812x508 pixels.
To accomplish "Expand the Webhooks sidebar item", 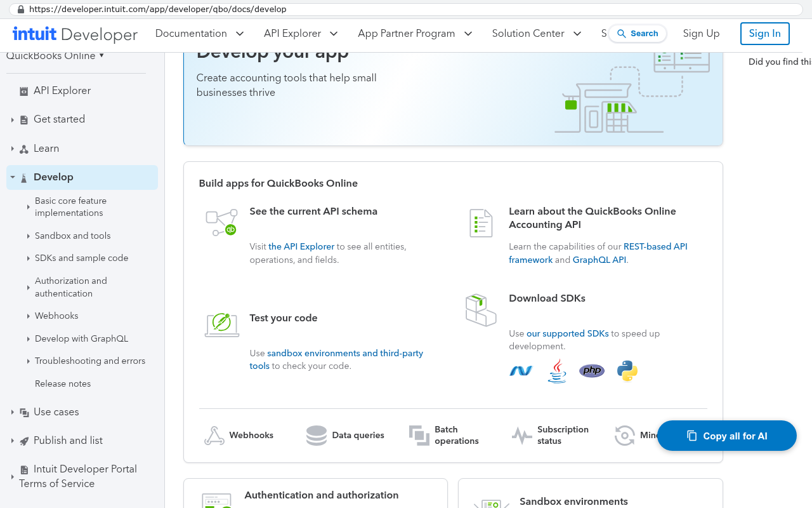I will [x=29, y=316].
